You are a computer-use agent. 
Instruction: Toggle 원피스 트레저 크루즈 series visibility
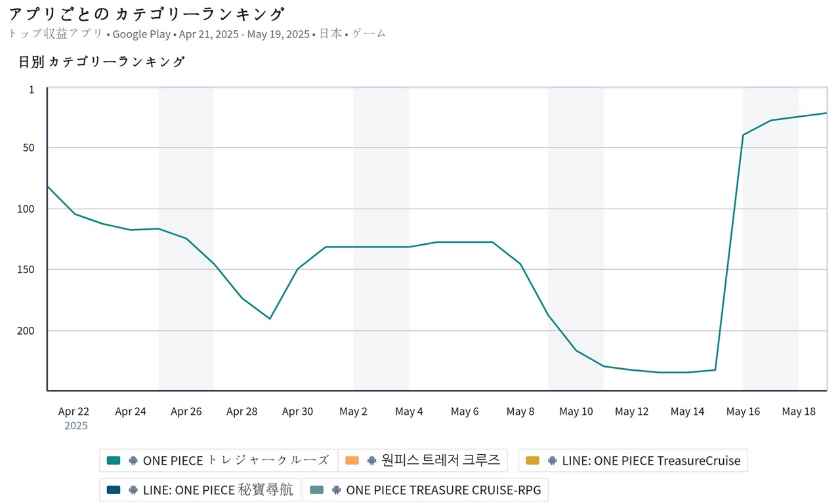coord(440,461)
